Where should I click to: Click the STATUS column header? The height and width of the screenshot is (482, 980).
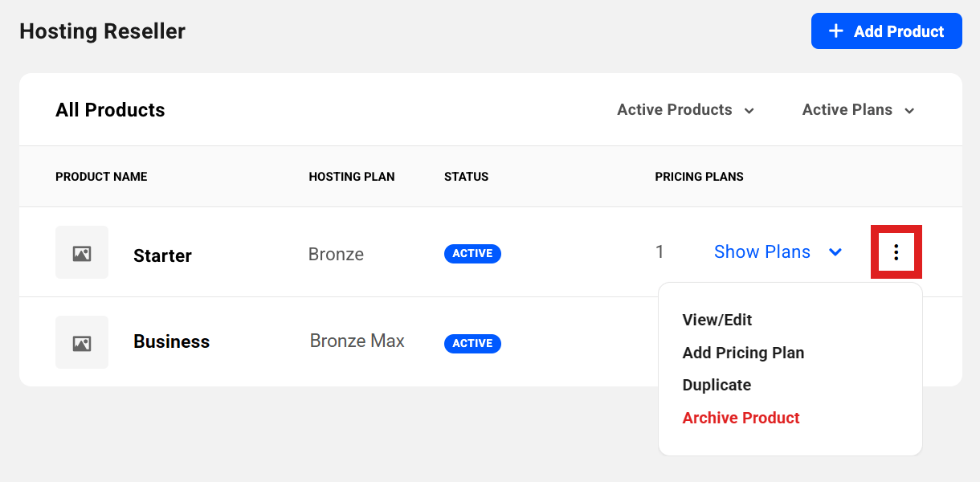click(x=466, y=177)
